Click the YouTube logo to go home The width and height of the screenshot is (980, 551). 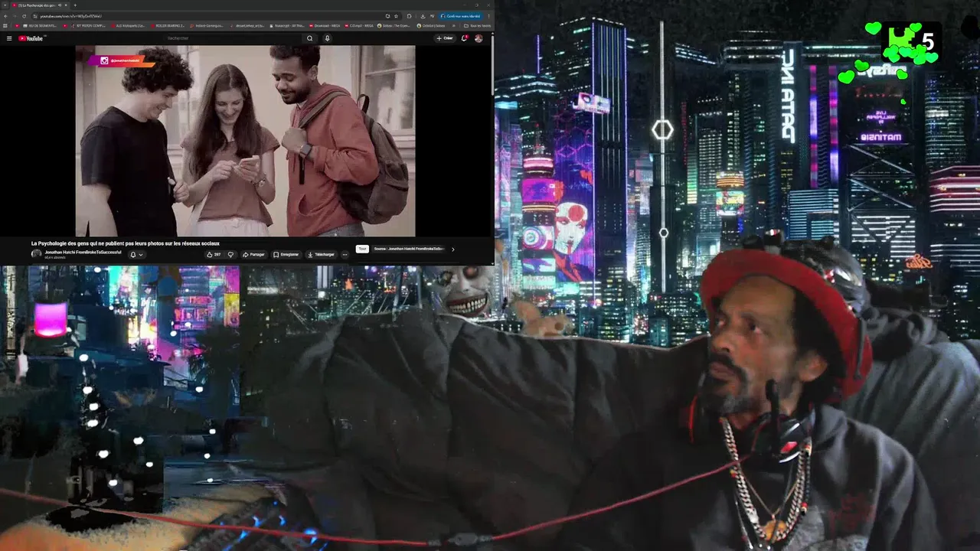pos(31,38)
